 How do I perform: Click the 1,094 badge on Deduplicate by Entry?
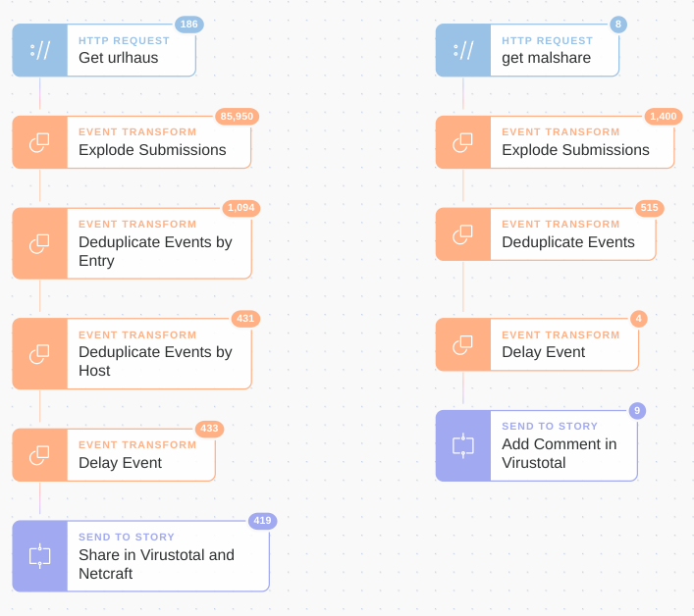click(x=241, y=208)
